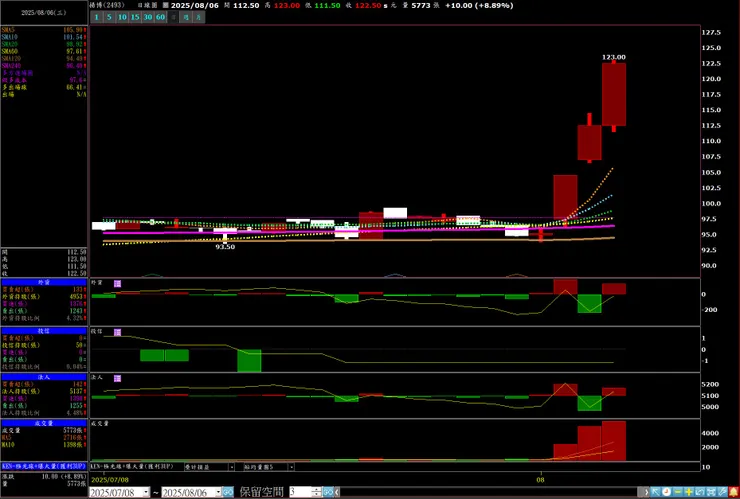Click the yellow plus zoom-in icon
The width and height of the screenshot is (740, 499).
(x=689, y=491)
